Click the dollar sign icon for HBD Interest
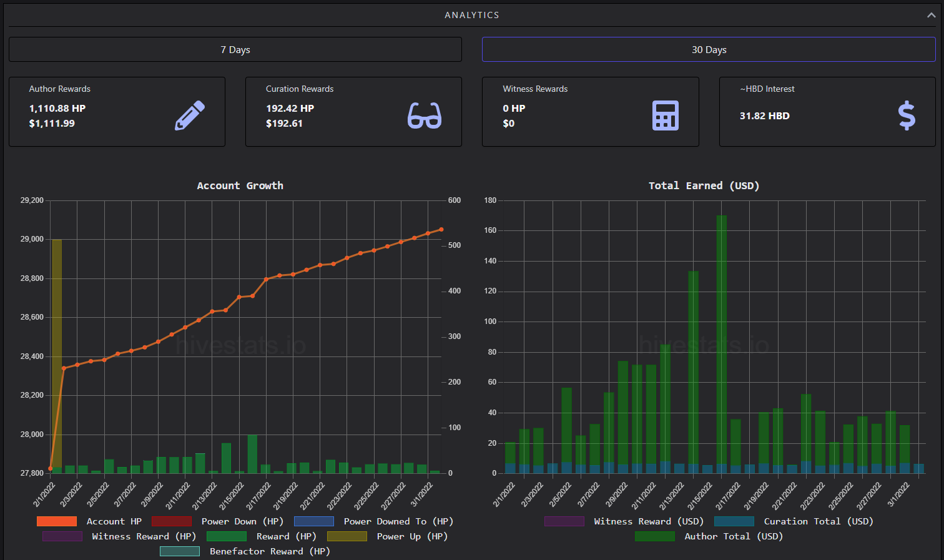 [x=907, y=116]
